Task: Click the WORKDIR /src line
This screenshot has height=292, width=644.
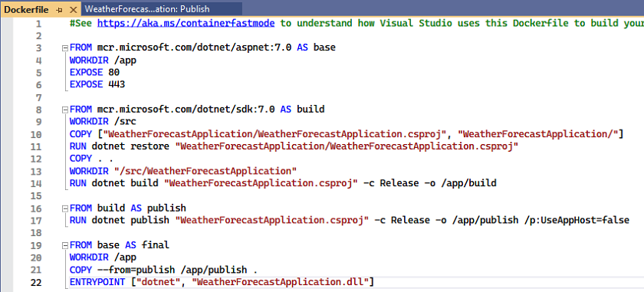Action: pos(103,122)
